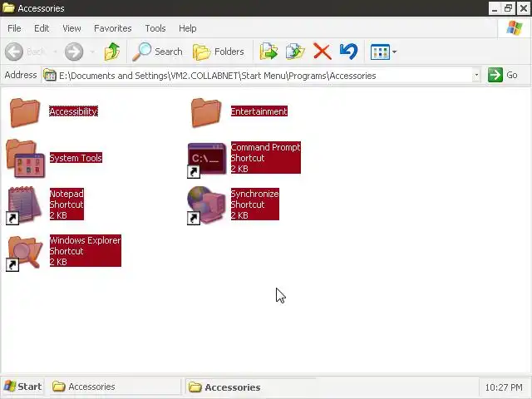
Task: Open Forward history dropdown arrow
Action: (x=92, y=52)
